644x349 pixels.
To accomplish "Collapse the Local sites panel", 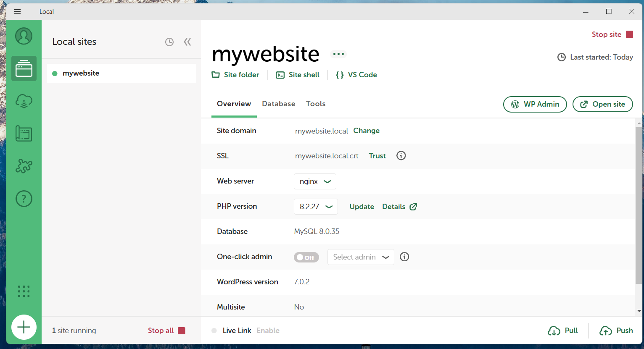I will point(187,42).
